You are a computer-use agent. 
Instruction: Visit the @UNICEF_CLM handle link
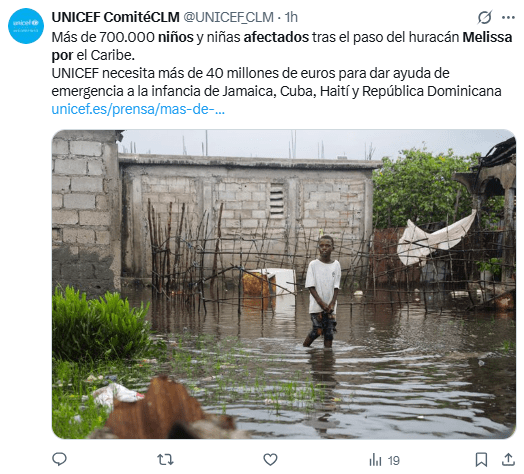(x=229, y=17)
